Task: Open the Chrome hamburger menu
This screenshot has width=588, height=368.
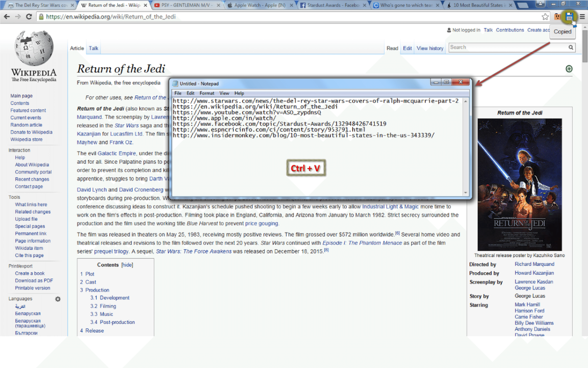Action: [x=582, y=17]
